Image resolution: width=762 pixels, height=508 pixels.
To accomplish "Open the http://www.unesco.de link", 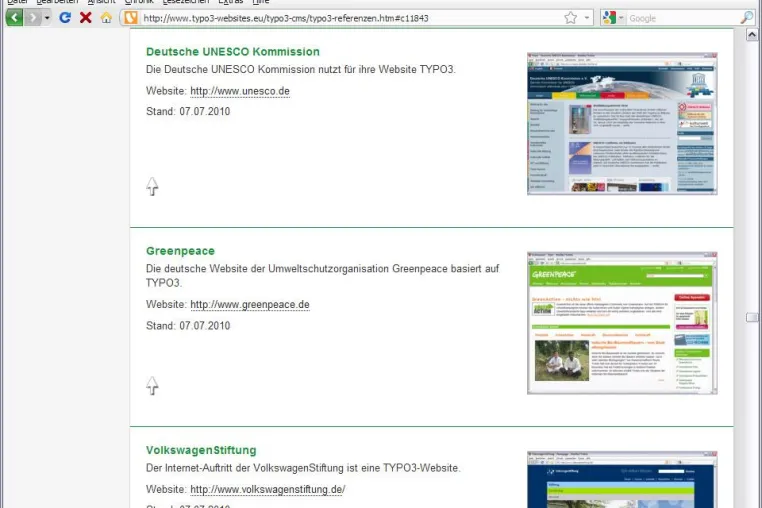I will tap(240, 91).
